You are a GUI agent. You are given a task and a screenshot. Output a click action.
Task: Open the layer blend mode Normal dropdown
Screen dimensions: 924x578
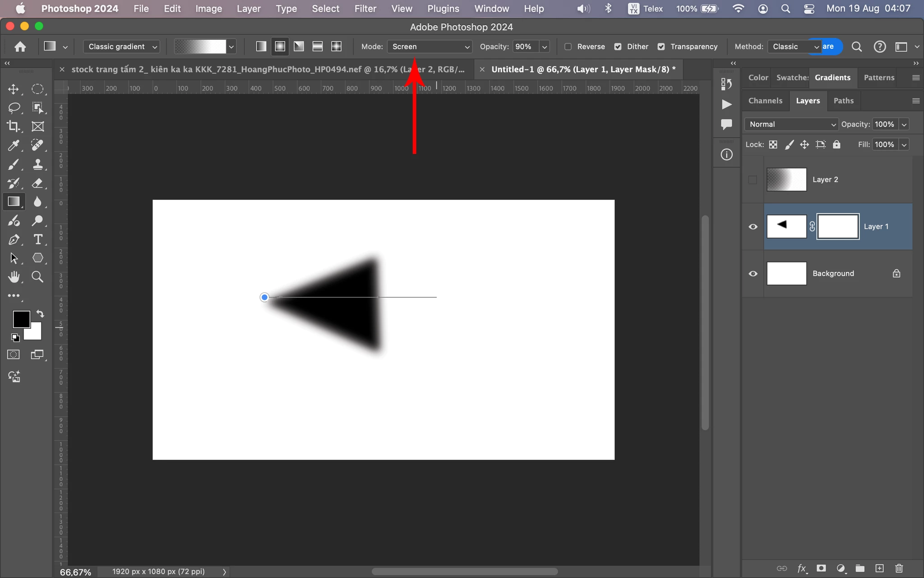(791, 124)
